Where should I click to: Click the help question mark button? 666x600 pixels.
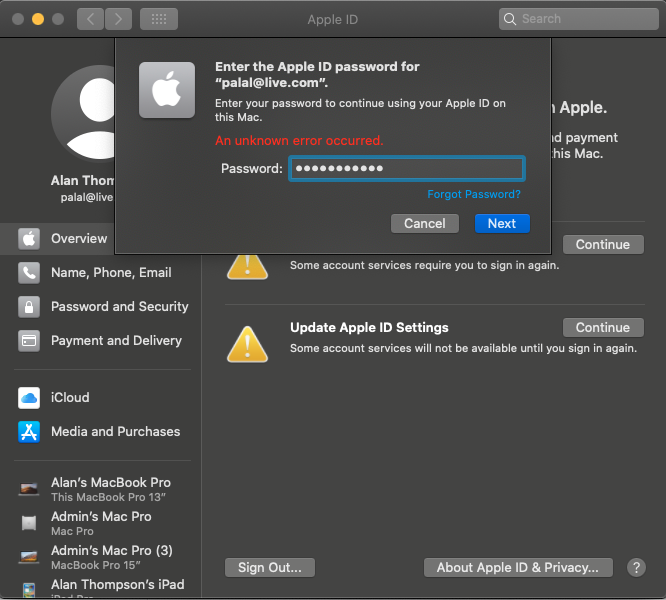pyautogui.click(x=636, y=568)
